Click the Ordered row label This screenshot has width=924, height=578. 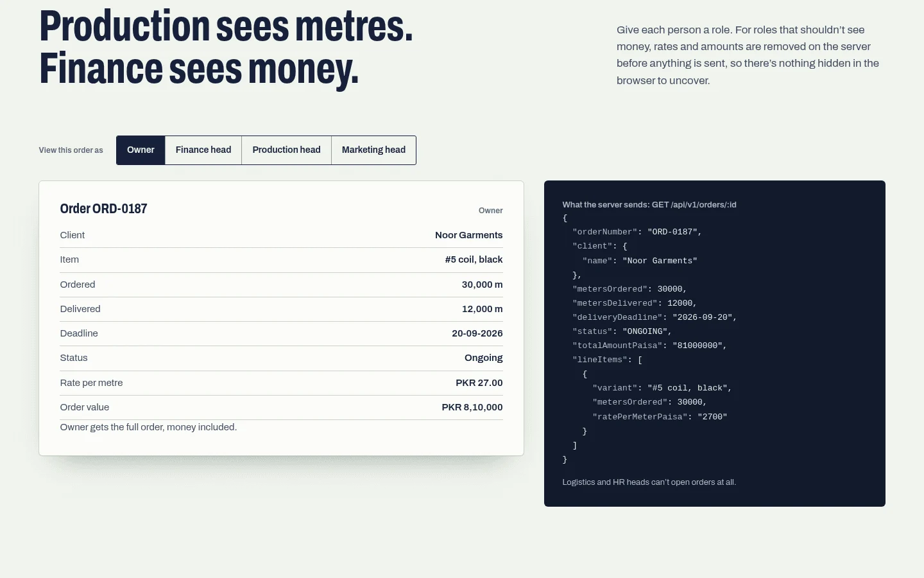tap(78, 285)
